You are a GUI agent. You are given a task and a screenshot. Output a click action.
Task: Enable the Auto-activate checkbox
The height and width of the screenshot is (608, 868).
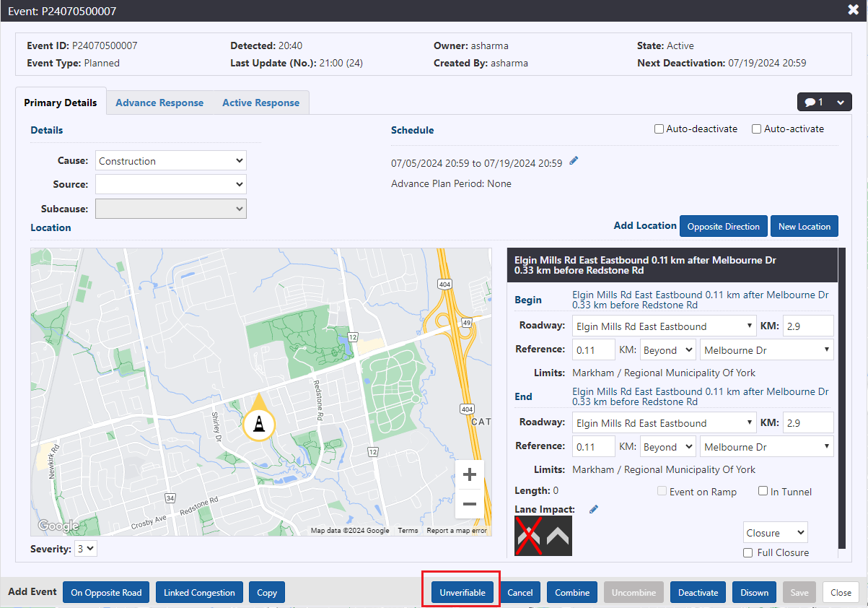(757, 129)
